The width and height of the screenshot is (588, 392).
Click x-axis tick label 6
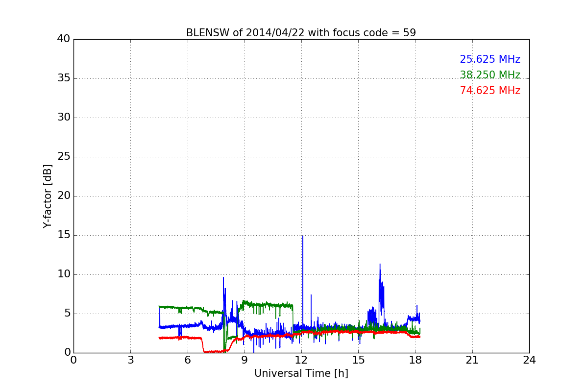point(187,360)
